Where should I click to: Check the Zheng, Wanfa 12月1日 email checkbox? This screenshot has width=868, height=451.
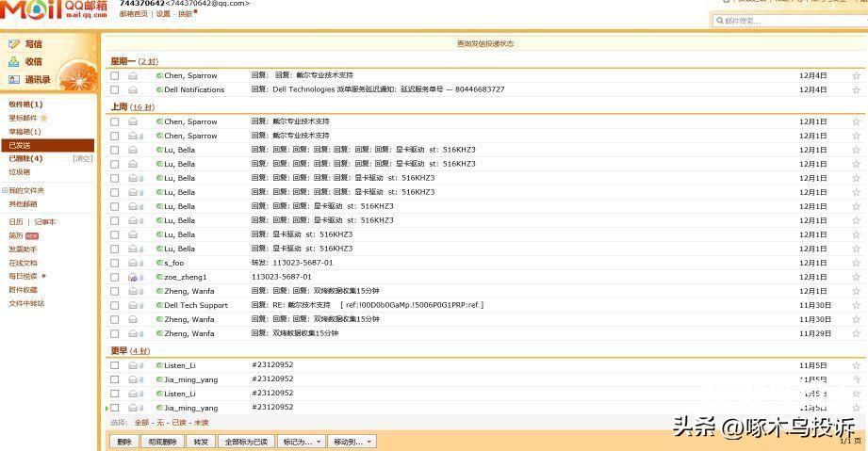pos(115,291)
